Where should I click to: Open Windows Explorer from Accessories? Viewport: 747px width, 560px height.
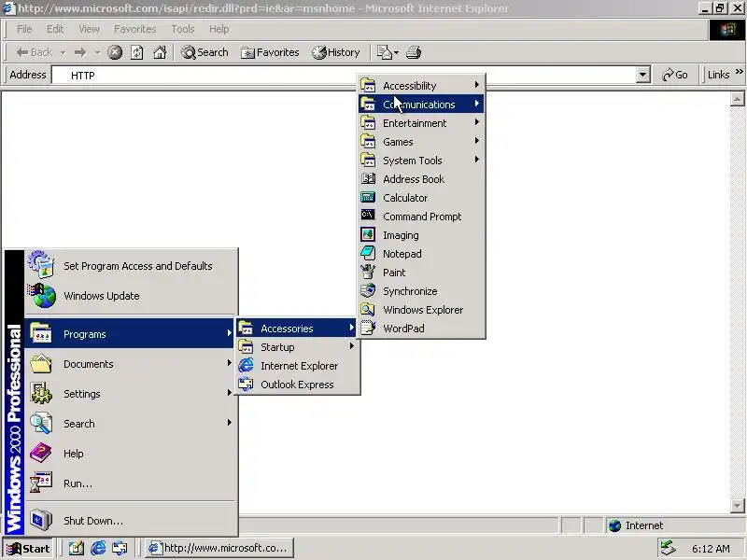click(x=422, y=310)
